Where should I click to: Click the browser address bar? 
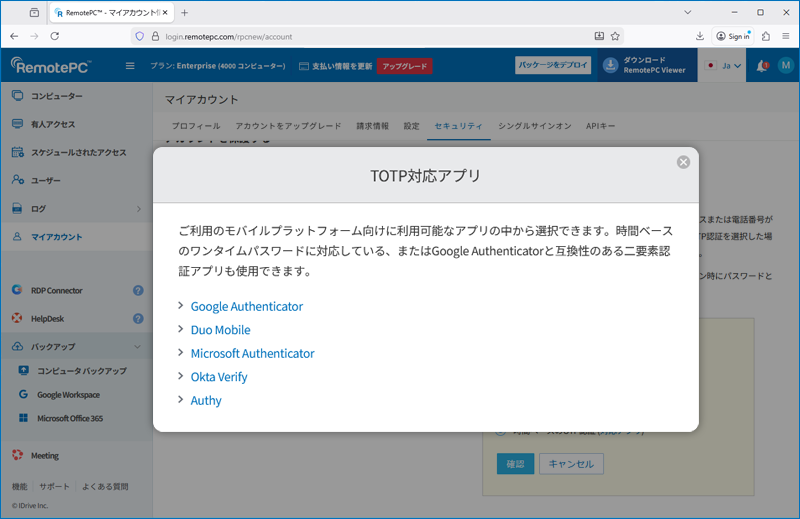point(376,36)
